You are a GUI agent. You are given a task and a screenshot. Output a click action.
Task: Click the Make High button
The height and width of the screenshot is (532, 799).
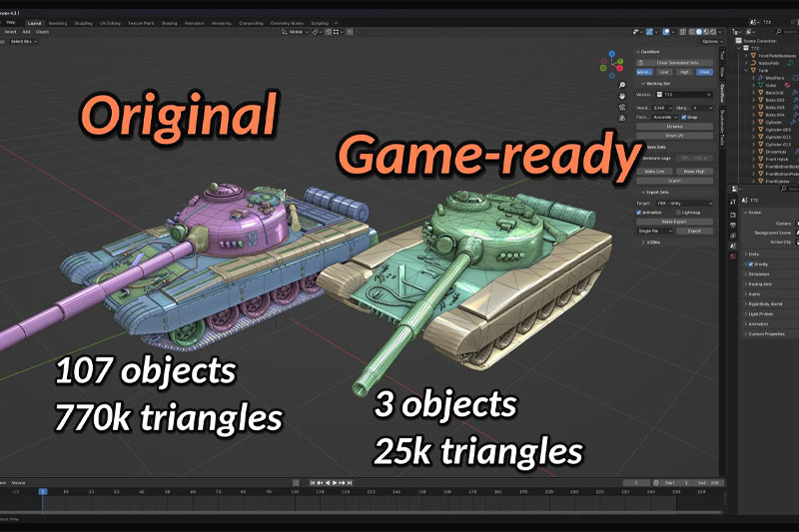point(694,172)
